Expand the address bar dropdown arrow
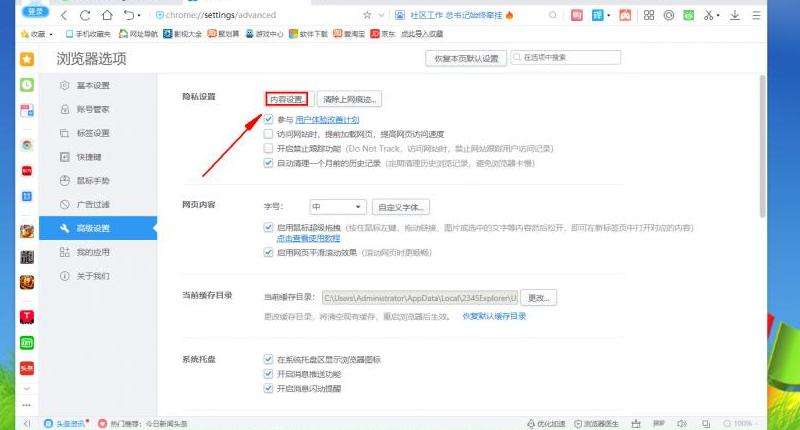Screen dimensions: 800x430 pyautogui.click(x=383, y=16)
